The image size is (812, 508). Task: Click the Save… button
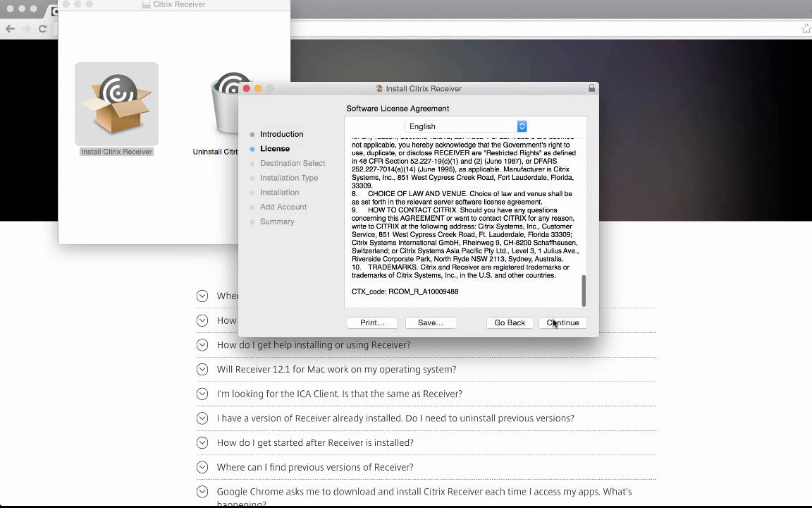(x=431, y=322)
